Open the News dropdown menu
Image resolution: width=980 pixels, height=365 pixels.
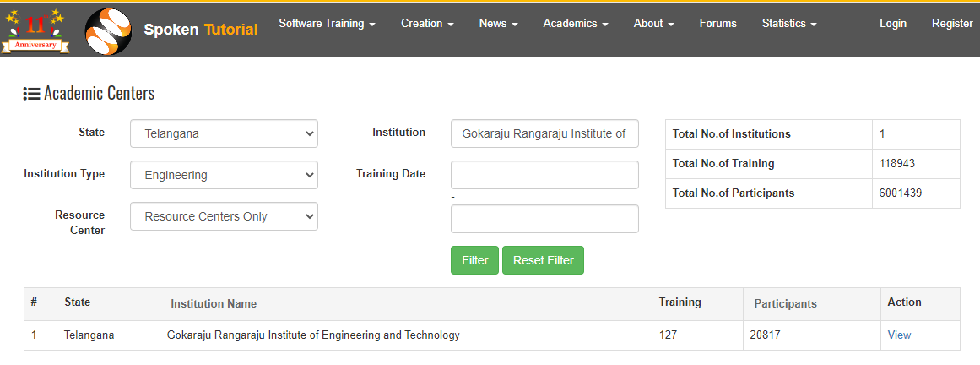(x=499, y=23)
